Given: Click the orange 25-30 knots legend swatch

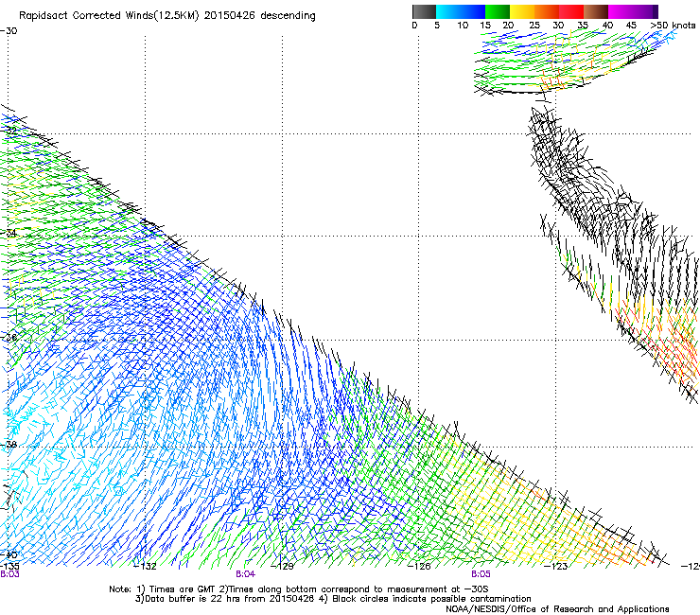Looking at the screenshot, I should point(547,11).
